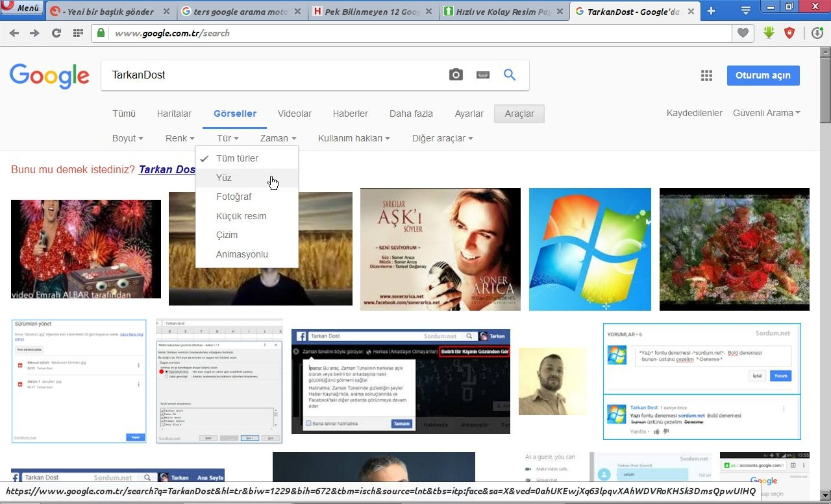Reload the page with the refresh icon
This screenshot has width=831, height=504.
[56, 33]
